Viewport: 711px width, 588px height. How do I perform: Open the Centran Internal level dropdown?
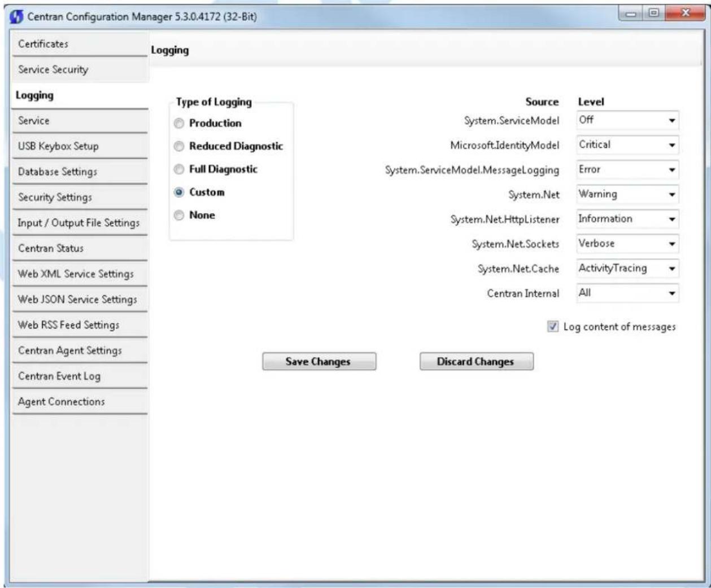click(x=627, y=293)
